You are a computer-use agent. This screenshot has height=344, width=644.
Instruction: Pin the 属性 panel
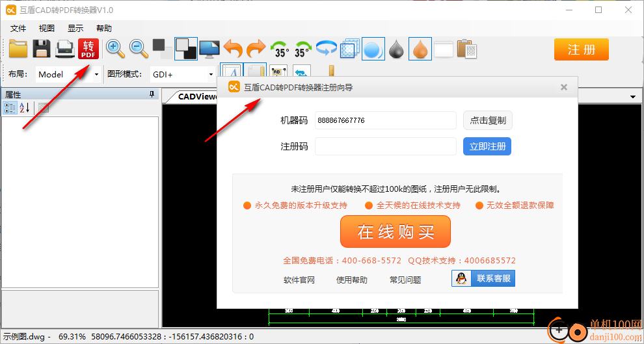[x=152, y=95]
